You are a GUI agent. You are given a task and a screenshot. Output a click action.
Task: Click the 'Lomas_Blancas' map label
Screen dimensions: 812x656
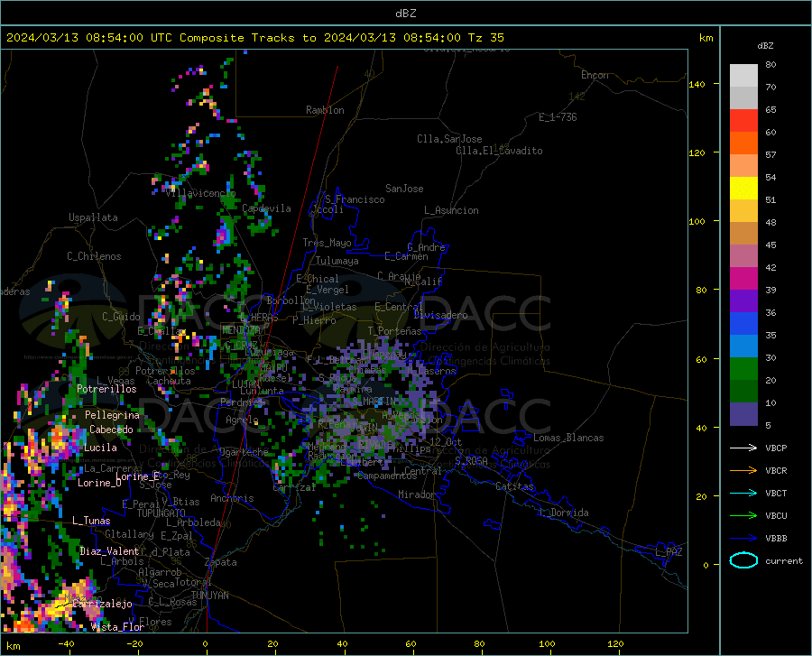point(568,438)
